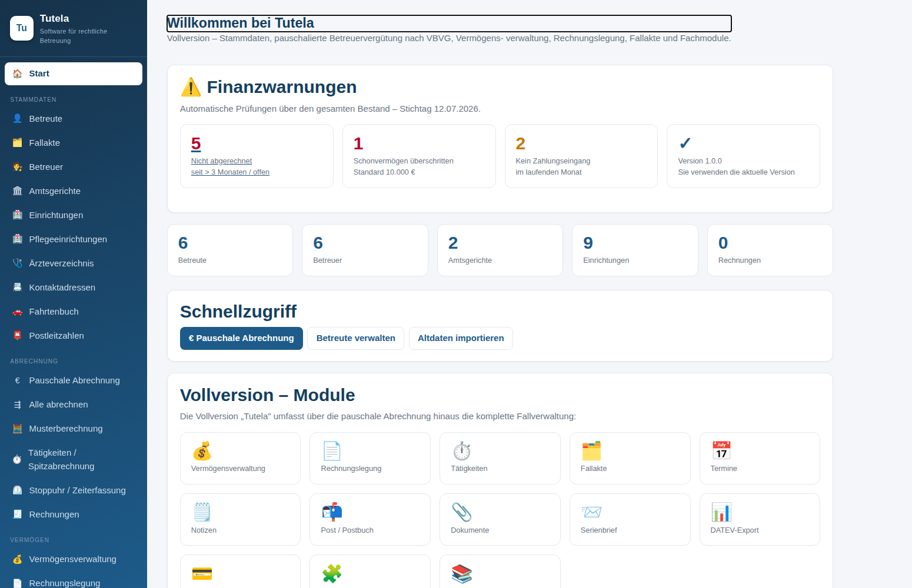Click the Willkommen bei Tutela heading
The image size is (912, 588).
tap(241, 23)
